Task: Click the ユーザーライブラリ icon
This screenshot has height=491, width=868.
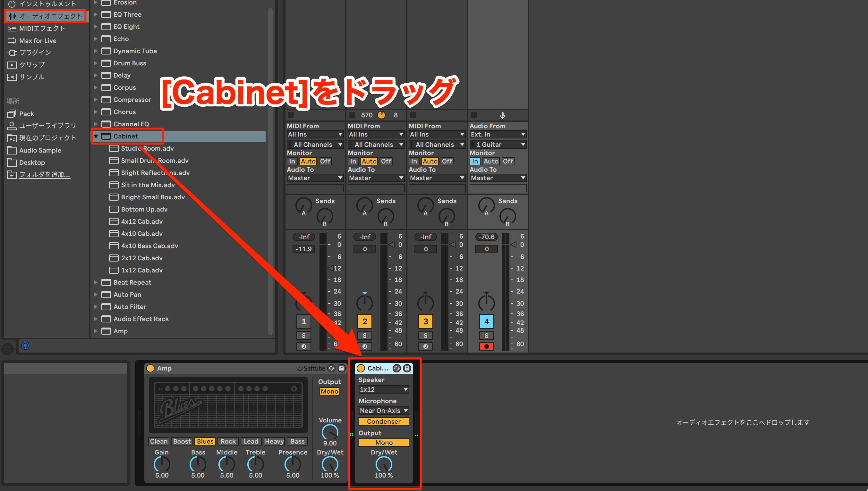Action: (12, 126)
